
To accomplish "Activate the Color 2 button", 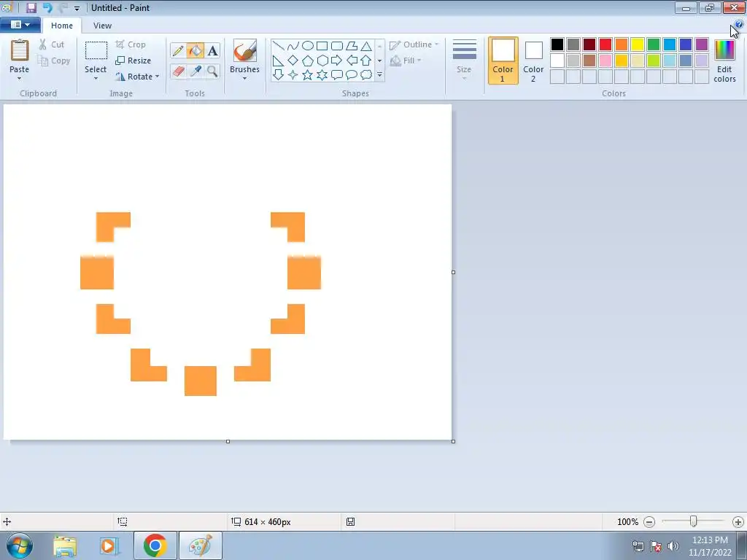I will pyautogui.click(x=533, y=61).
